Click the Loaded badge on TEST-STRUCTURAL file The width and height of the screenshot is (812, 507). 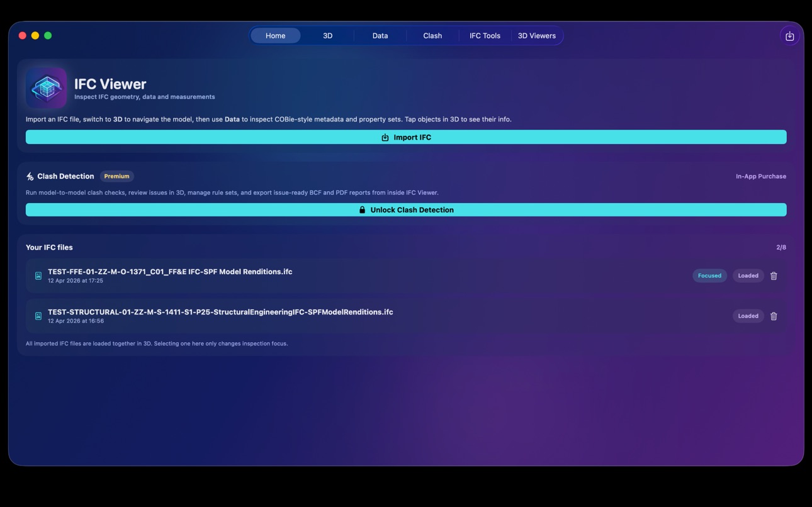748,316
